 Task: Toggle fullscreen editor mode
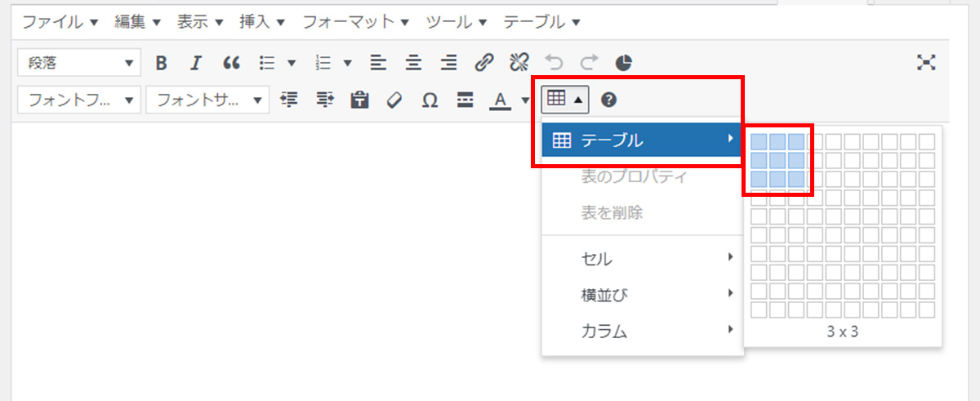click(926, 62)
